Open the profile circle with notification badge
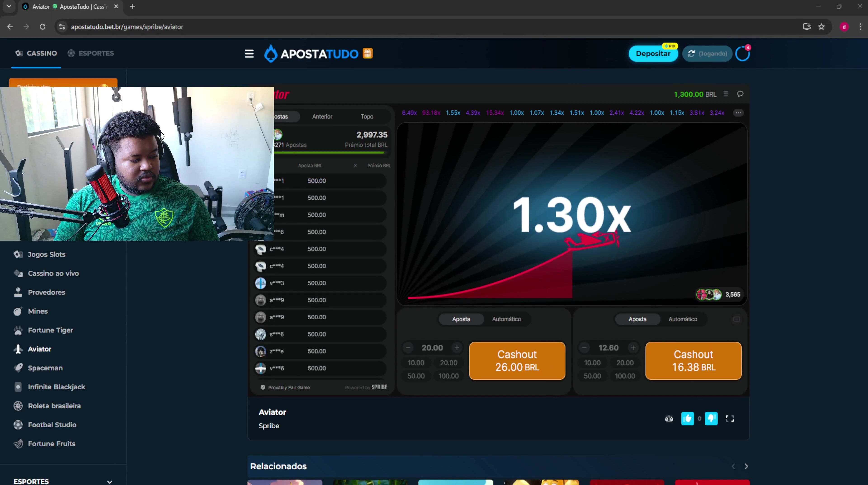868x485 pixels. coord(742,54)
